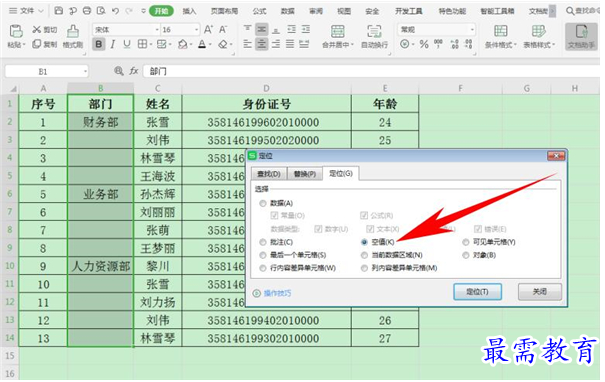Open the 操作技巧 link
The height and width of the screenshot is (382, 605).
pyautogui.click(x=277, y=293)
